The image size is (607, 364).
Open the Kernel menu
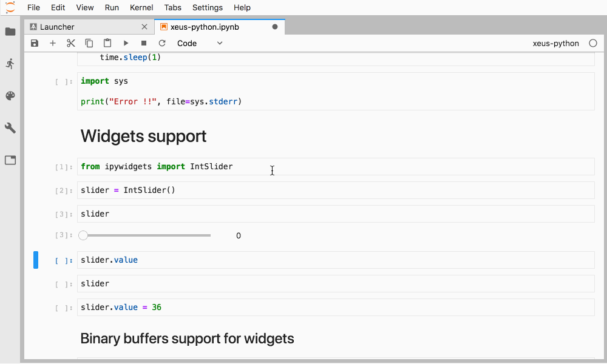click(x=141, y=7)
